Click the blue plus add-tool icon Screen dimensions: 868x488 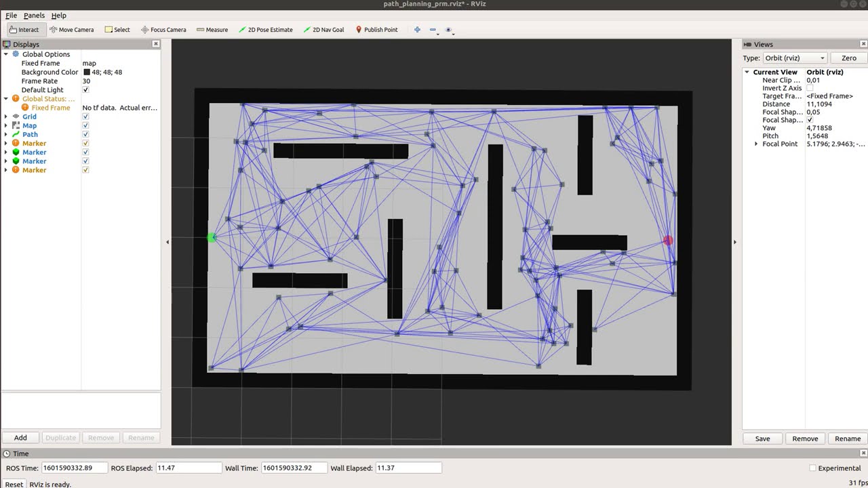coord(417,30)
